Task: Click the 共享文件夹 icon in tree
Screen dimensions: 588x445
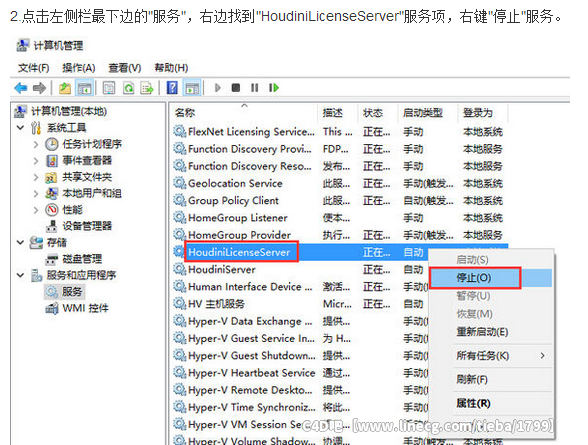Action: tap(52, 177)
